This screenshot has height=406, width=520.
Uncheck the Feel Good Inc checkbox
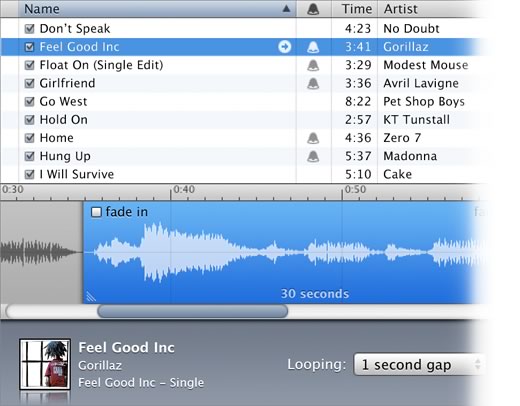[30, 47]
